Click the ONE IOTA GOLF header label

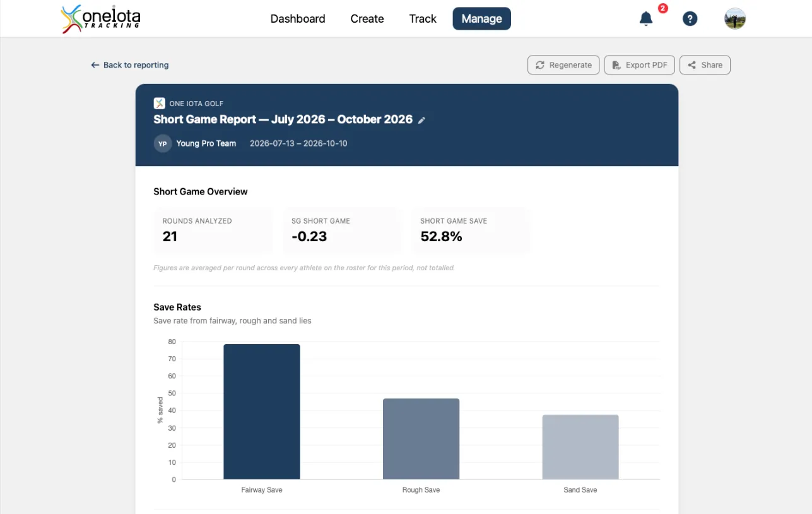point(196,104)
